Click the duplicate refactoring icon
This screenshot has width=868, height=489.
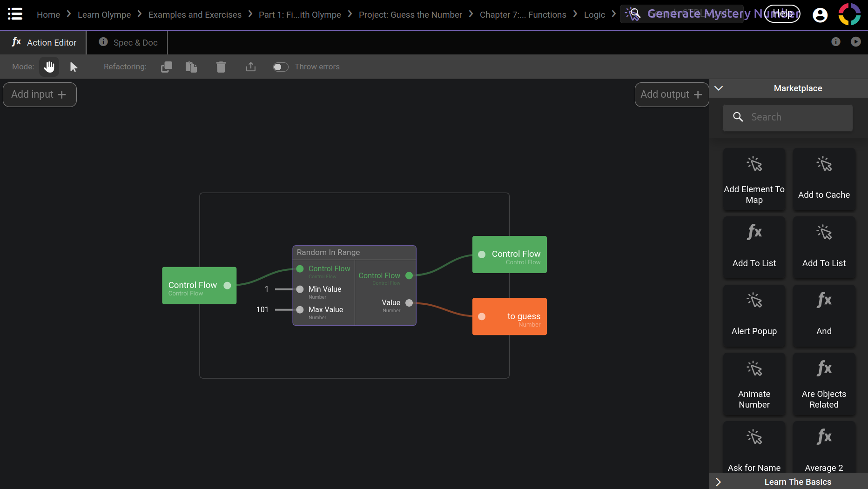click(166, 67)
